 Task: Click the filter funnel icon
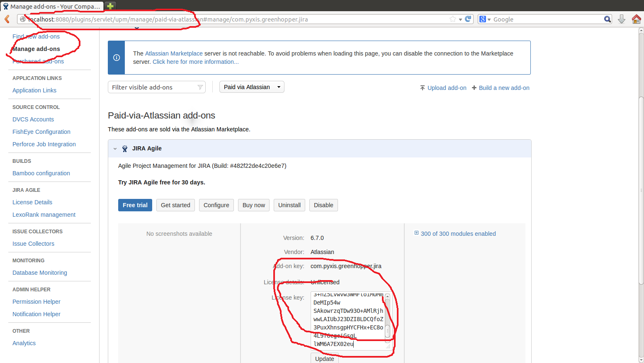200,87
